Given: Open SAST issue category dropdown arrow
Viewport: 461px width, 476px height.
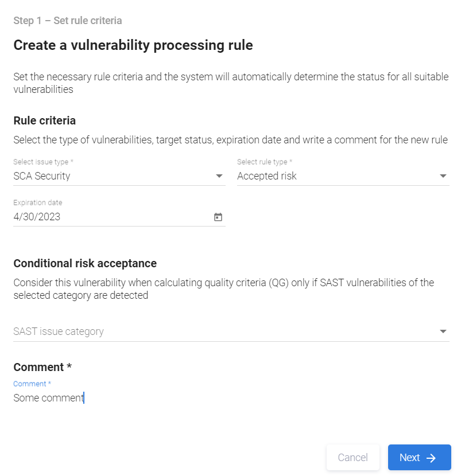Looking at the screenshot, I should pyautogui.click(x=443, y=331).
